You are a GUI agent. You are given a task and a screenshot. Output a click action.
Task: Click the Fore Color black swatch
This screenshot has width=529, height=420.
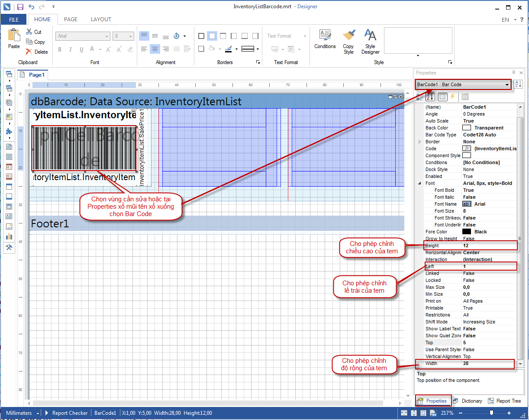pos(466,232)
